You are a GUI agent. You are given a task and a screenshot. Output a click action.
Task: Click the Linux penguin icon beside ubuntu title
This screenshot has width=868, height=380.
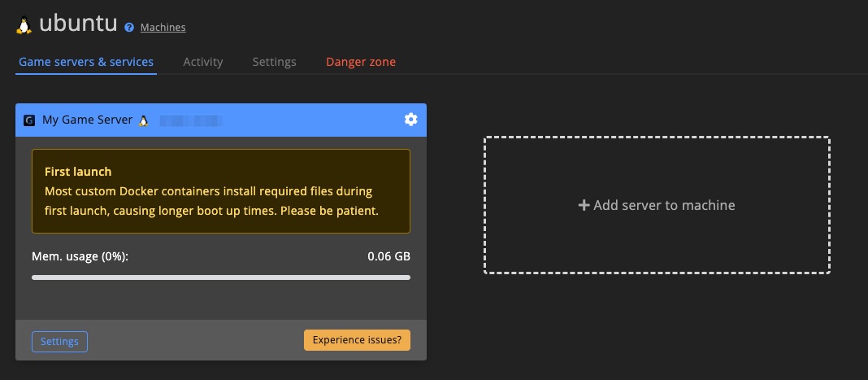tap(24, 25)
